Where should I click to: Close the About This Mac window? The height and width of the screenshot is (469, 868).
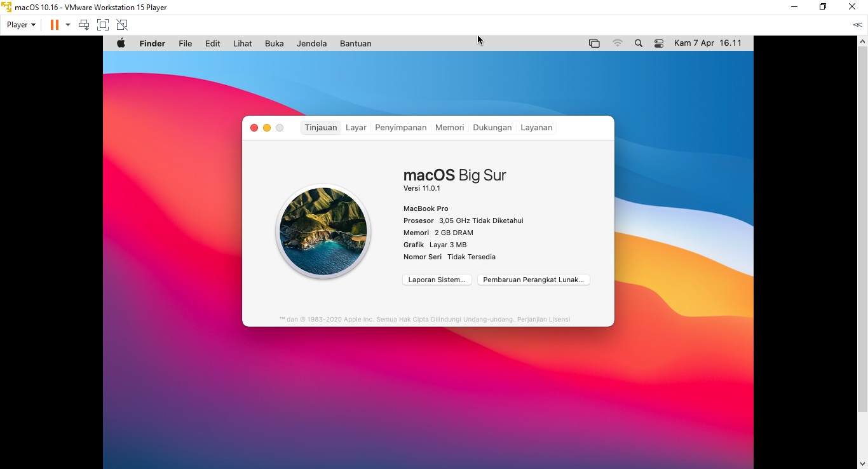pos(254,128)
